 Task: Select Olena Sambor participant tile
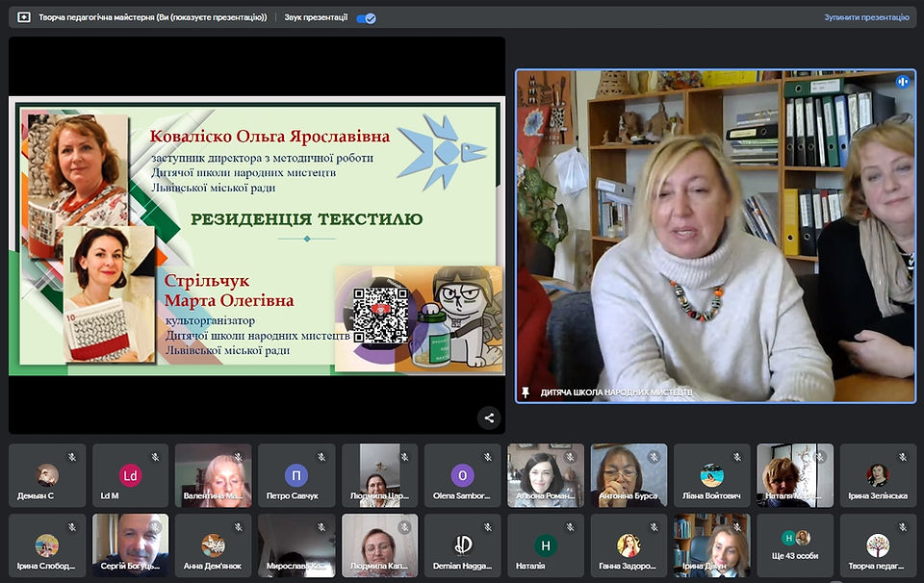[463, 476]
